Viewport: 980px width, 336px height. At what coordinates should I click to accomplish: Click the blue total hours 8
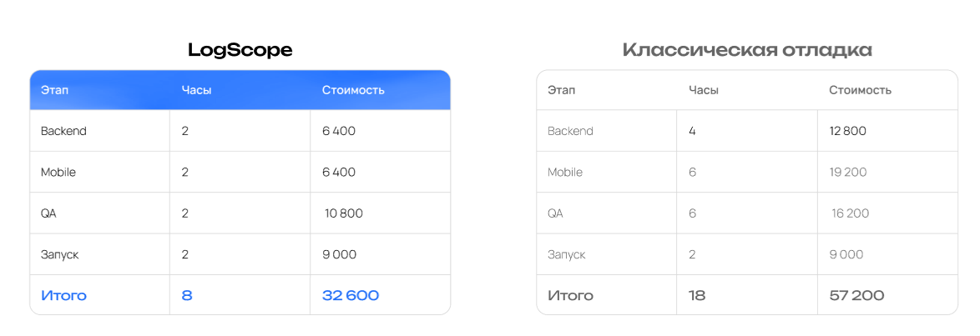187,295
